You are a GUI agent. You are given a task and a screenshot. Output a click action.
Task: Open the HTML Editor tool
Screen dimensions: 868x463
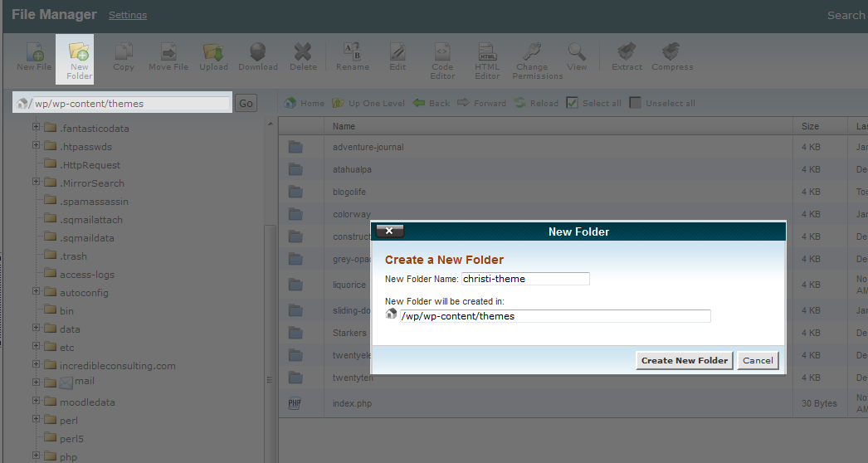click(487, 60)
